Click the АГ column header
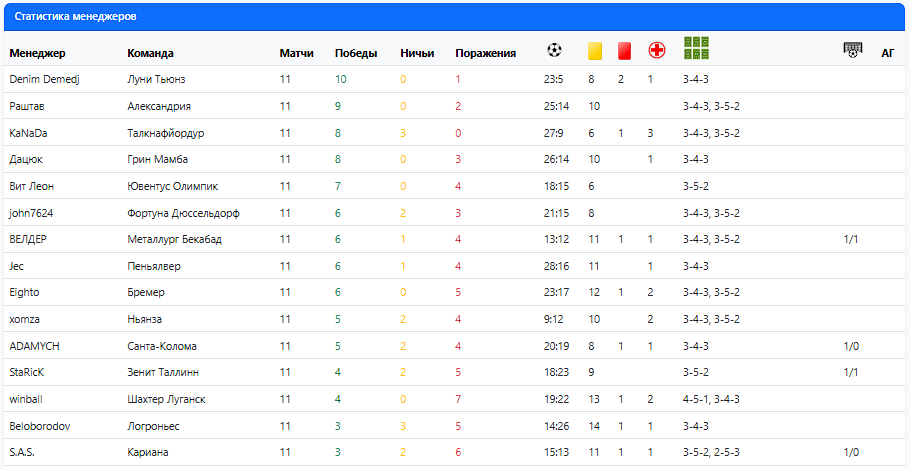 click(888, 53)
